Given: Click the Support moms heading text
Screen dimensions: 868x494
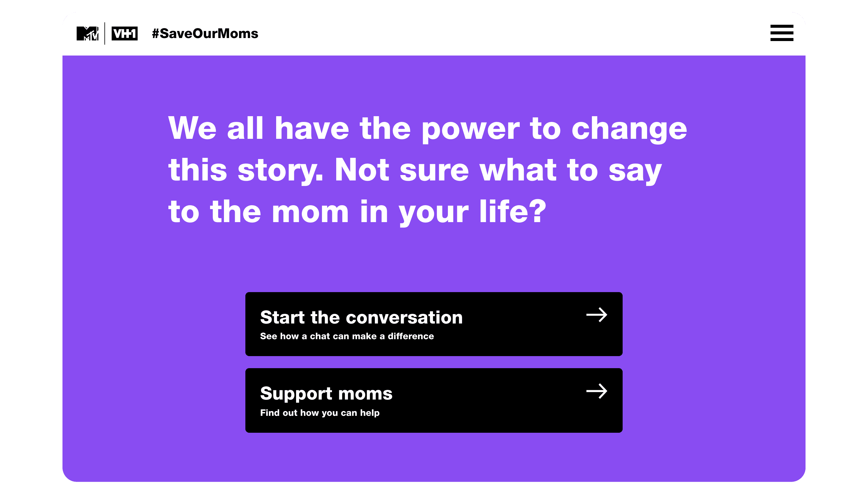Looking at the screenshot, I should click(x=326, y=394).
